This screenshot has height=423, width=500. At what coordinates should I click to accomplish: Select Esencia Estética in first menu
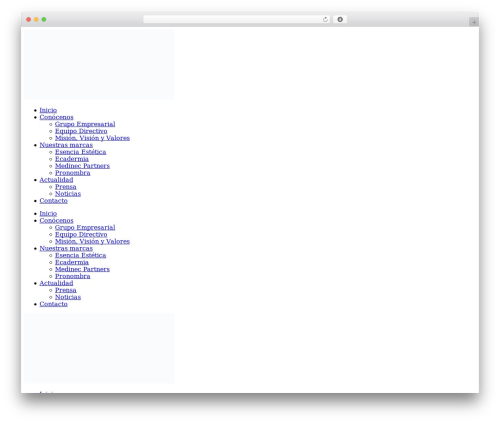pyautogui.click(x=80, y=152)
